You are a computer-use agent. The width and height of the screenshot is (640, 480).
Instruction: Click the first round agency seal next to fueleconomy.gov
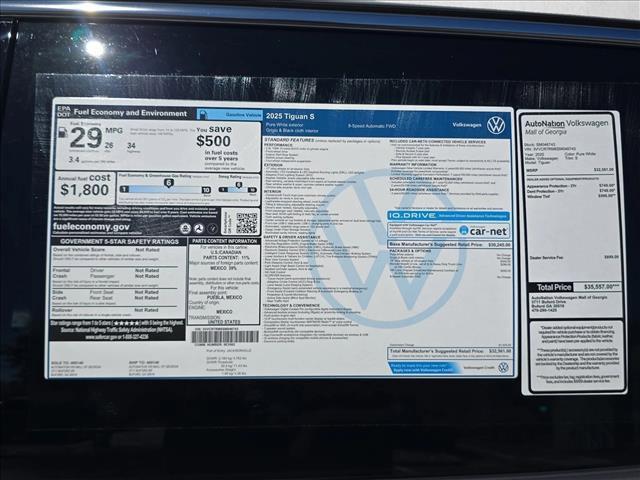point(185,229)
